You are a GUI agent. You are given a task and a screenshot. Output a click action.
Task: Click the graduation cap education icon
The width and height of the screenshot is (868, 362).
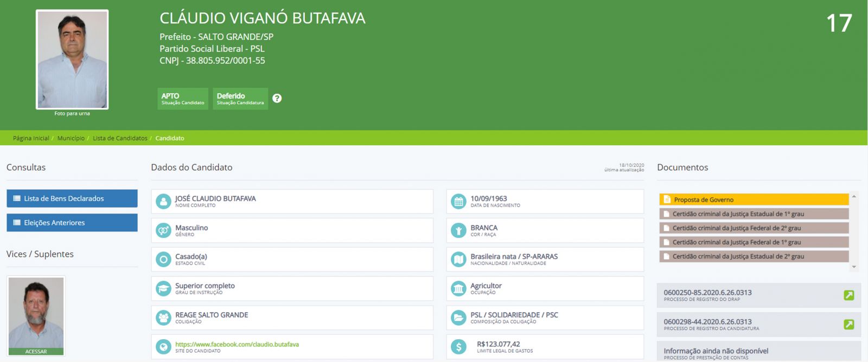(x=163, y=289)
